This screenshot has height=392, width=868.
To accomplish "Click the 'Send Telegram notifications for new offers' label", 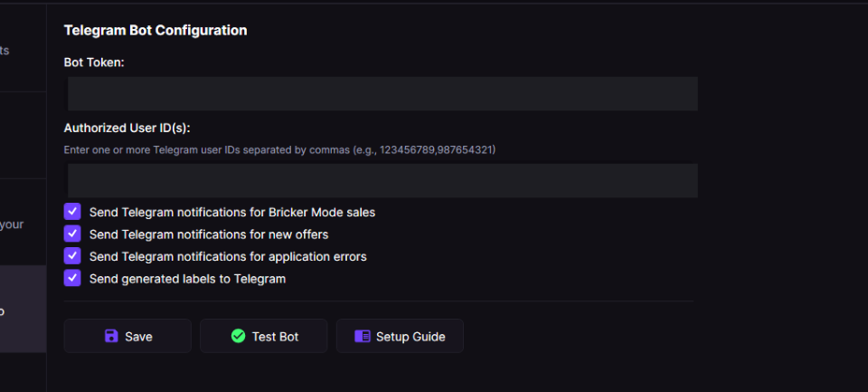I will (x=209, y=234).
